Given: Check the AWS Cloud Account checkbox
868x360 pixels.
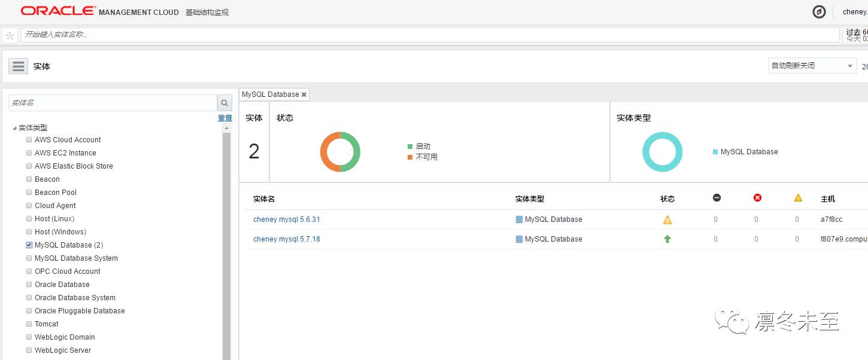Looking at the screenshot, I should point(29,140).
